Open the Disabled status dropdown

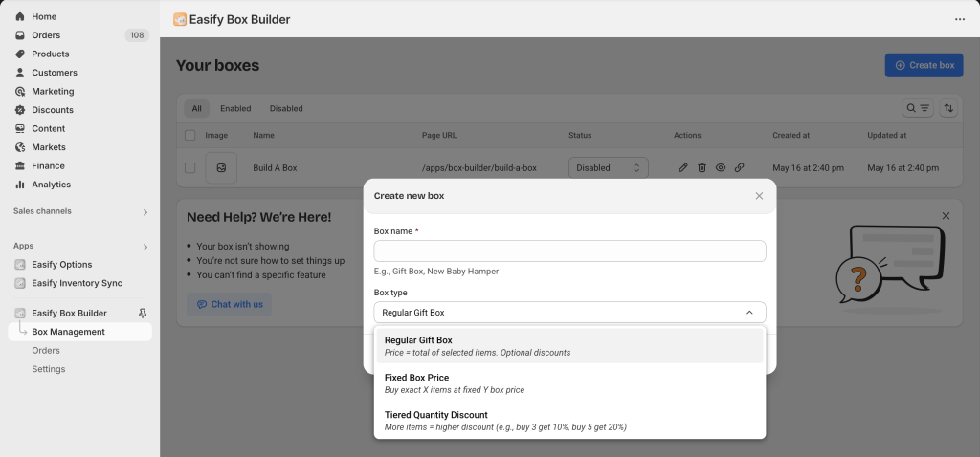tap(608, 168)
